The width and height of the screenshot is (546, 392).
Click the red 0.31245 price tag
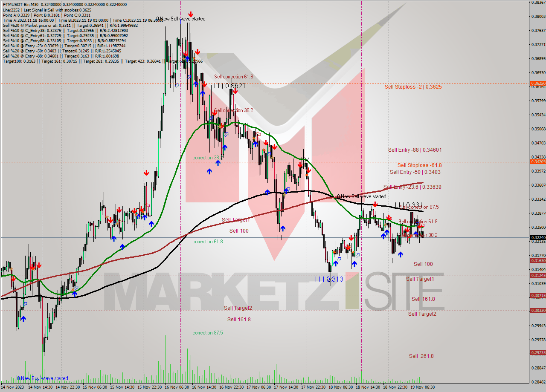pyautogui.click(x=537, y=275)
